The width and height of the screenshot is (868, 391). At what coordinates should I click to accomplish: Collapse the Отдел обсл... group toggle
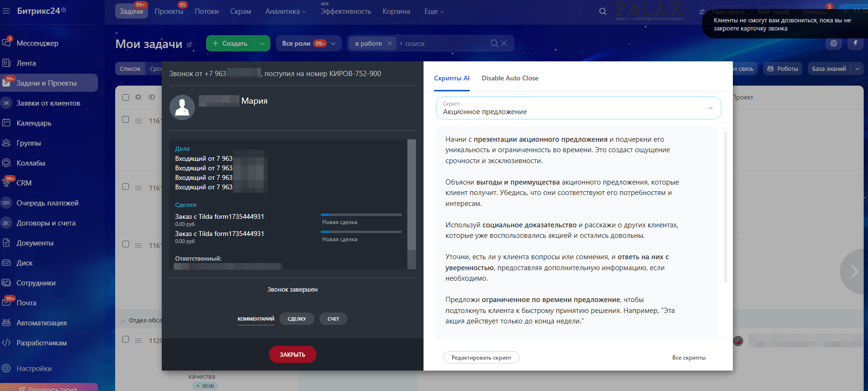pyautogui.click(x=123, y=321)
